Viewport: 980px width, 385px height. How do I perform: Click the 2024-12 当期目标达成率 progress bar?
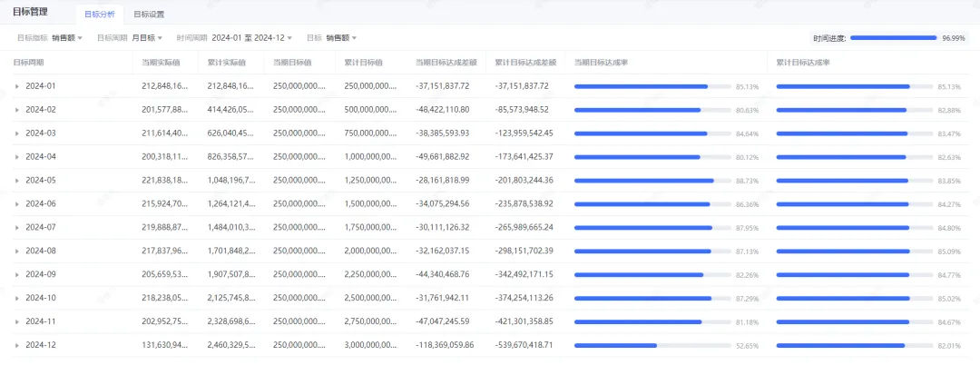[x=652, y=346]
